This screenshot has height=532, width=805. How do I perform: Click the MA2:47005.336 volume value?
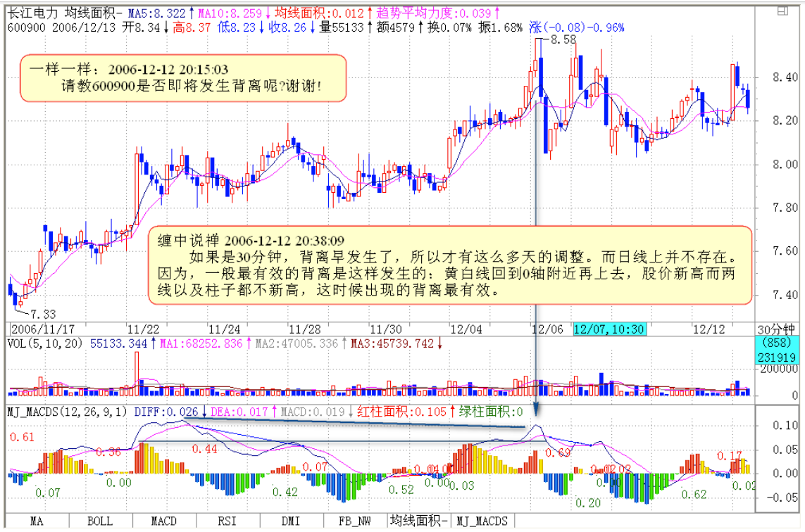click(297, 343)
